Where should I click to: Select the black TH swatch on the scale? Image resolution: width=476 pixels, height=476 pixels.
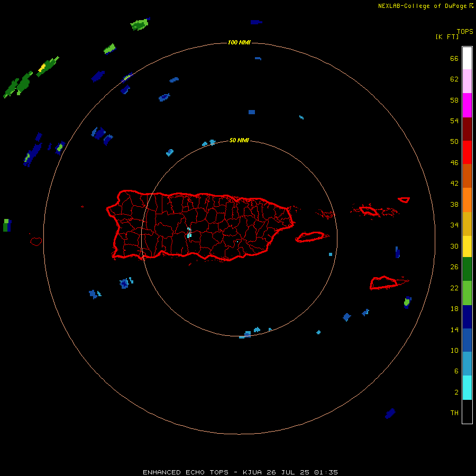pyautogui.click(x=467, y=411)
